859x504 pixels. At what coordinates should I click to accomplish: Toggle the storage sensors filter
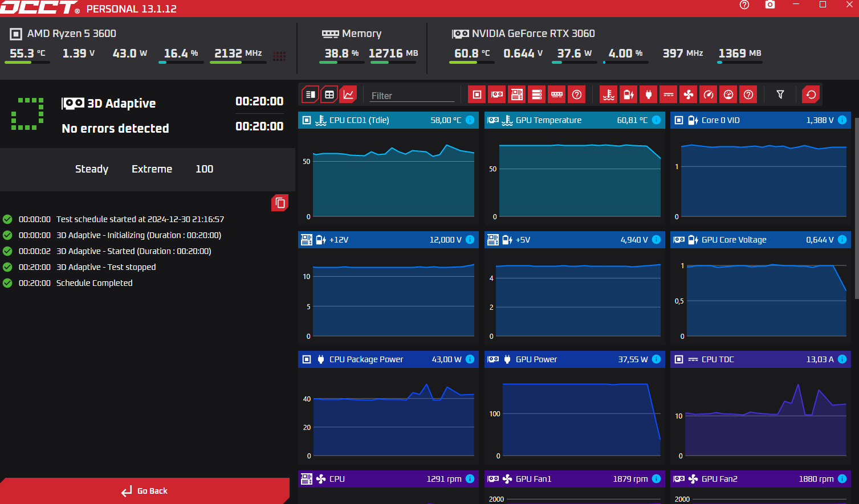tap(537, 95)
